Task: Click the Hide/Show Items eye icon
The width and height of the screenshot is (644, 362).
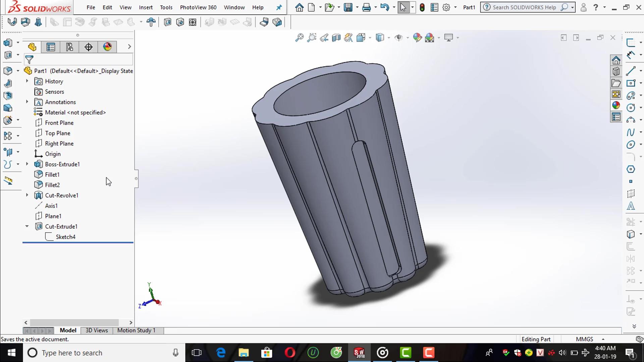Action: coord(399,38)
